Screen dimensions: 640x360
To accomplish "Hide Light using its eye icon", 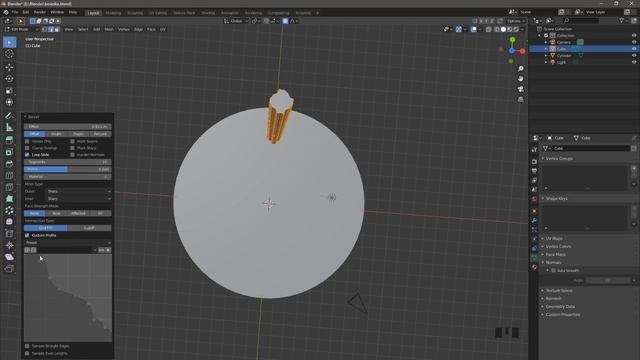I will pos(634,62).
